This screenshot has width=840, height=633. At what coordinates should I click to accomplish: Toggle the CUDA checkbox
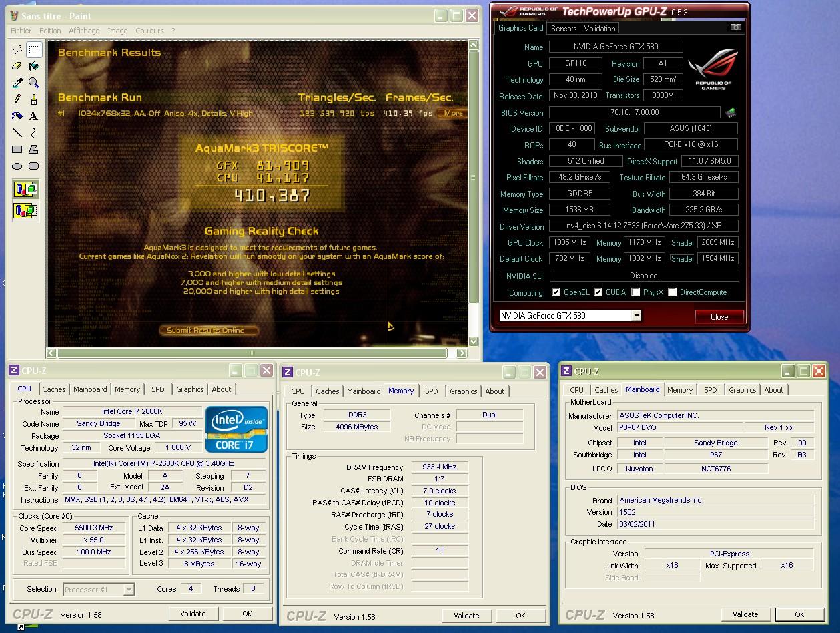pos(598,292)
